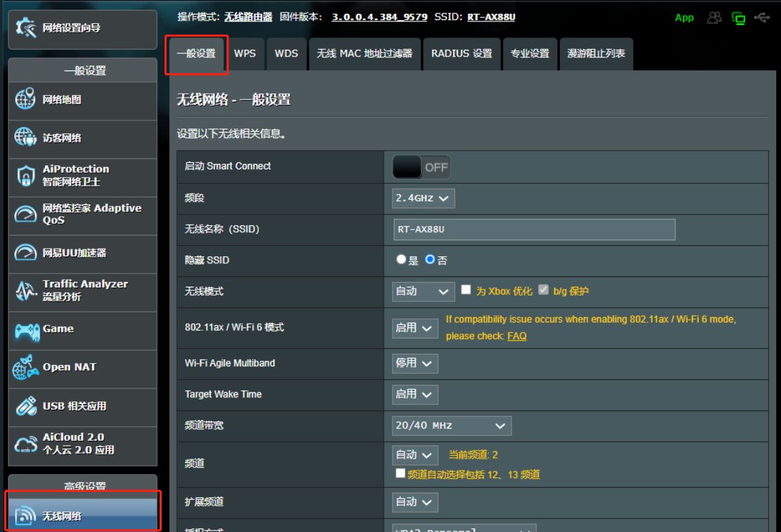Screen dimensions: 781x532
Task: Click the USB status icon in the header
Action: [x=762, y=18]
